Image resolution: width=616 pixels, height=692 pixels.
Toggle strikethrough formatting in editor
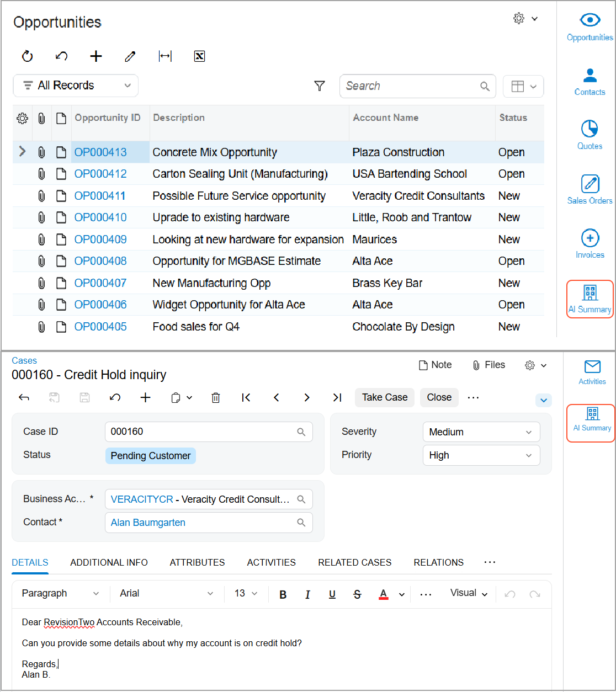coord(357,594)
